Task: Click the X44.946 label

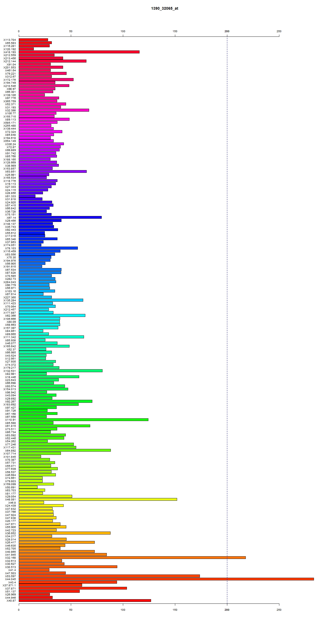Action: (10, 598)
